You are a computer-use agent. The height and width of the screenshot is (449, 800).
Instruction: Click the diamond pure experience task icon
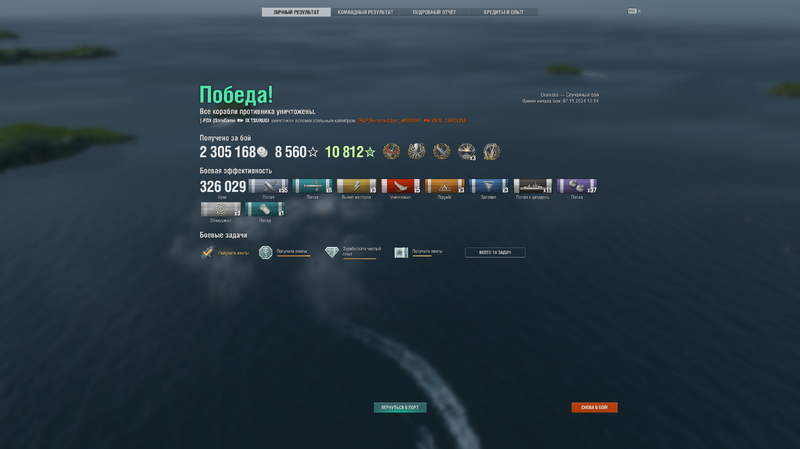(332, 252)
